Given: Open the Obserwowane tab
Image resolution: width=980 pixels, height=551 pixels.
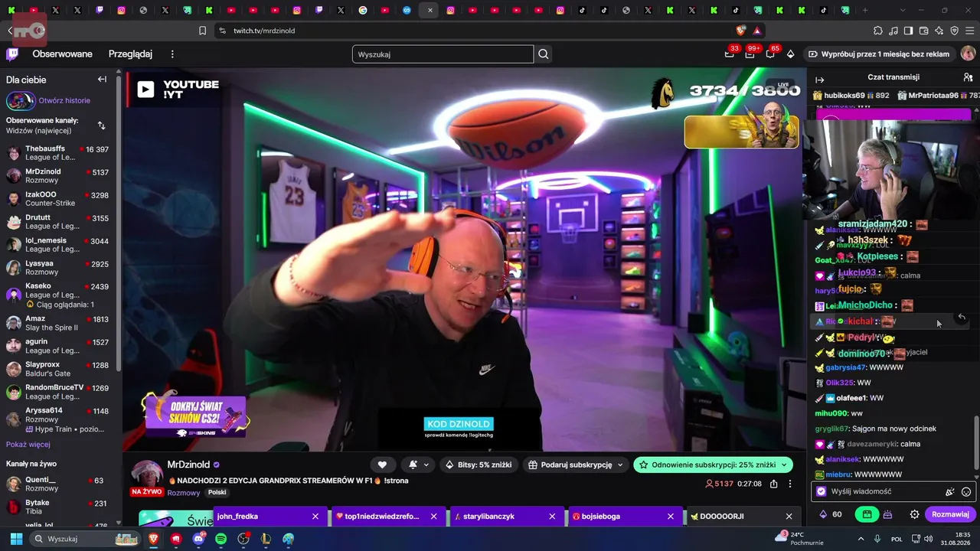Looking at the screenshot, I should click(62, 54).
